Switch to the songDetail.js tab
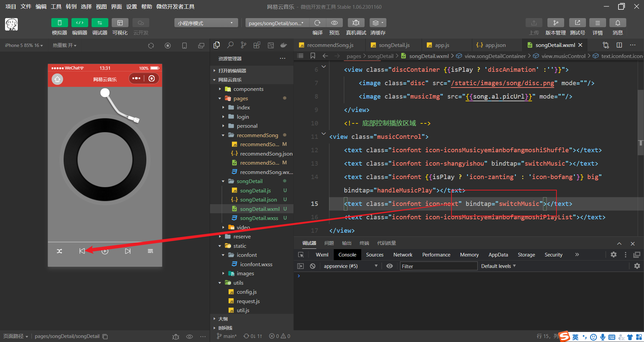Screen dimensions: 644x342 click(x=394, y=45)
